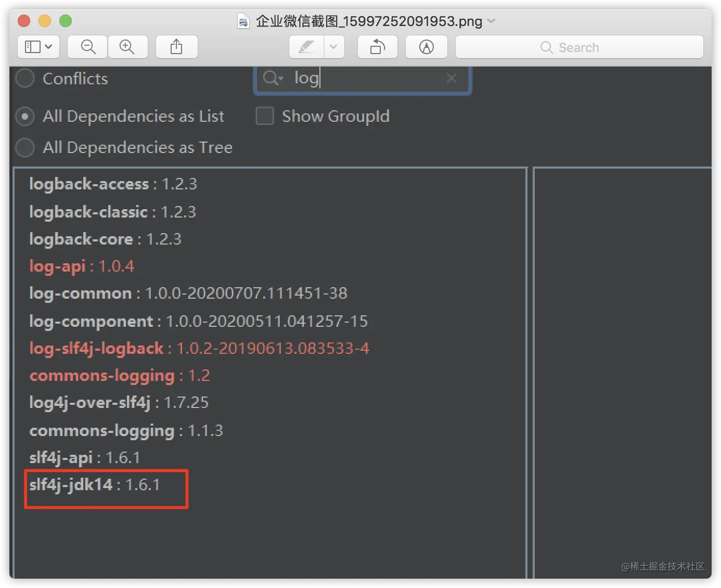This screenshot has height=588, width=721.
Task: Open the highlight color dropdown arrow
Action: pos(334,47)
